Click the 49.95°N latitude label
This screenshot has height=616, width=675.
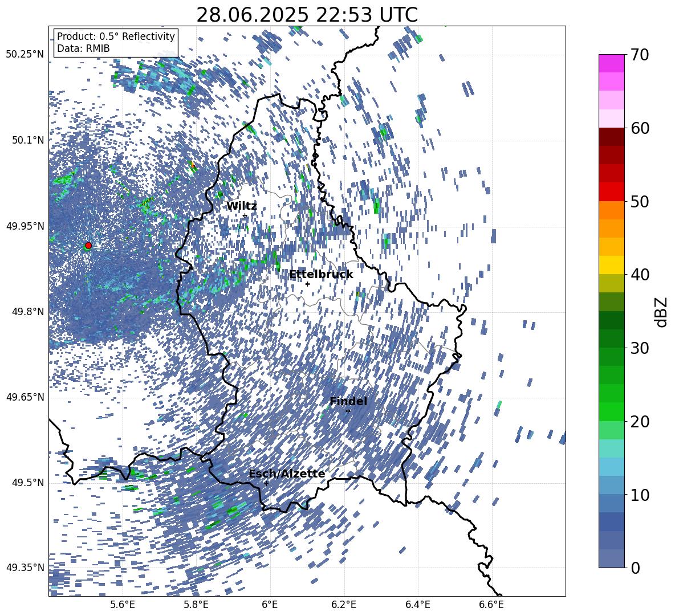coord(25,226)
